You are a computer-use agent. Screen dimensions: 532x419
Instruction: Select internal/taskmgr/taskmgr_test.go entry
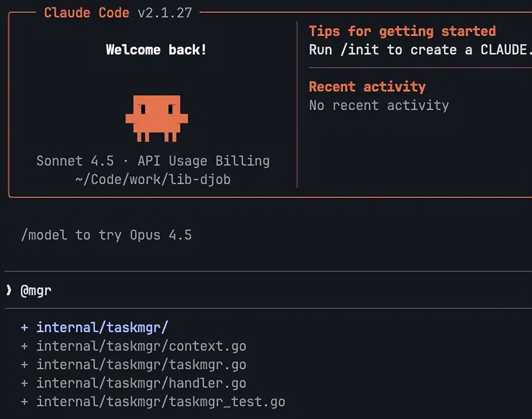(161, 402)
